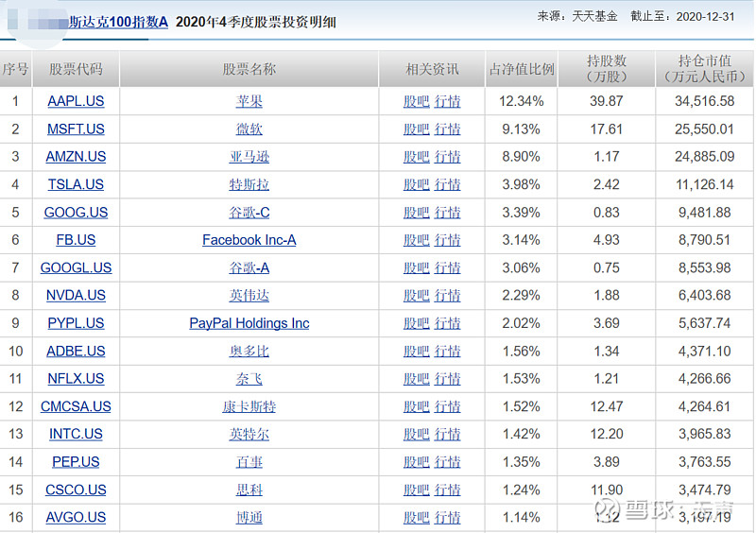756x533 pixels.
Task: Open the ADBE.US stock code link
Action: pos(76,352)
